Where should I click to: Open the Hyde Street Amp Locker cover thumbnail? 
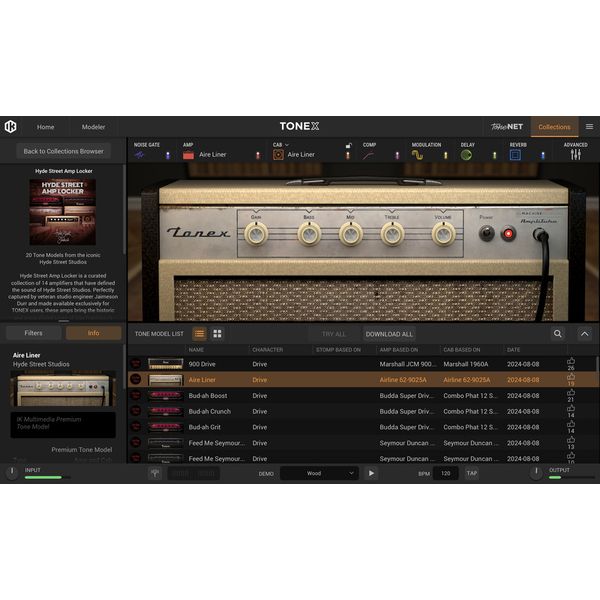pyautogui.click(x=63, y=212)
